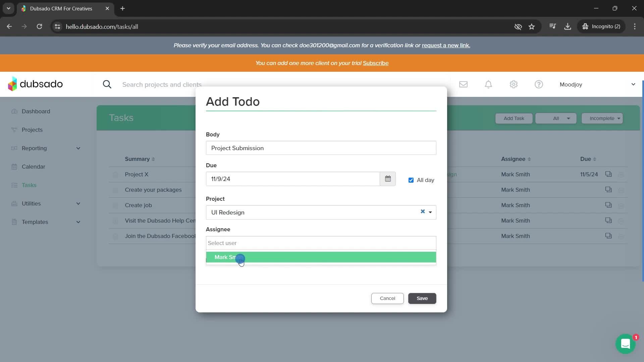
Task: Click the Select user assignee field
Action: [321, 243]
